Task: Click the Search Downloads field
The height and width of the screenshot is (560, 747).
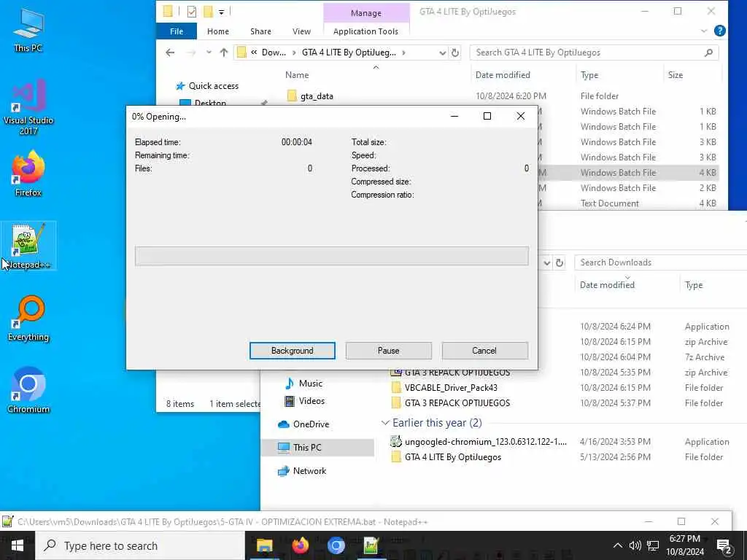Action: 660,262
